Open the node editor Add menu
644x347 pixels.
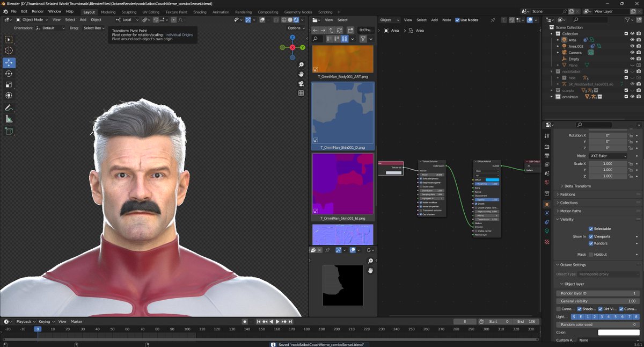(434, 20)
